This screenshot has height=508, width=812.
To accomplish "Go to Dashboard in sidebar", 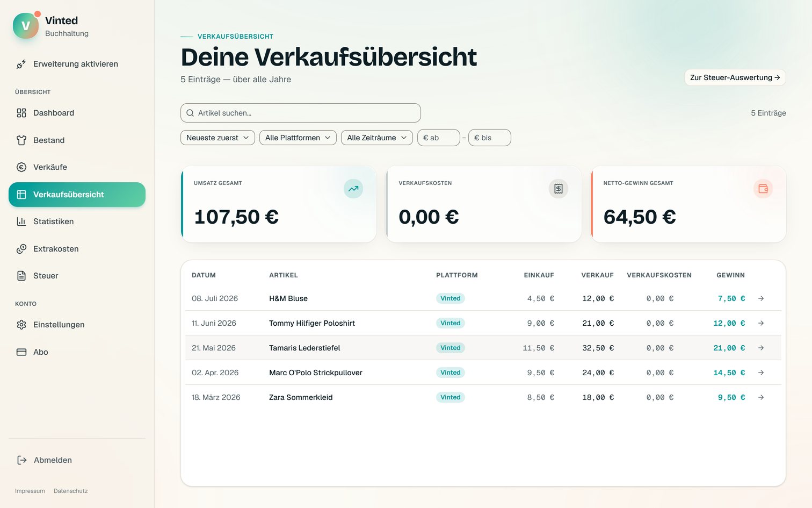I will coord(77,113).
